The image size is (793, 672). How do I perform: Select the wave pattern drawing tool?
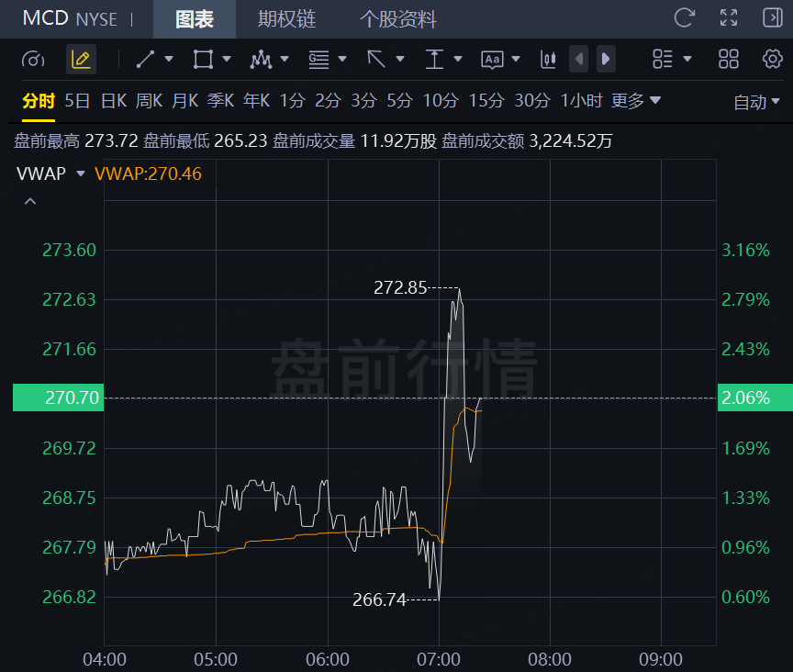coord(261,59)
